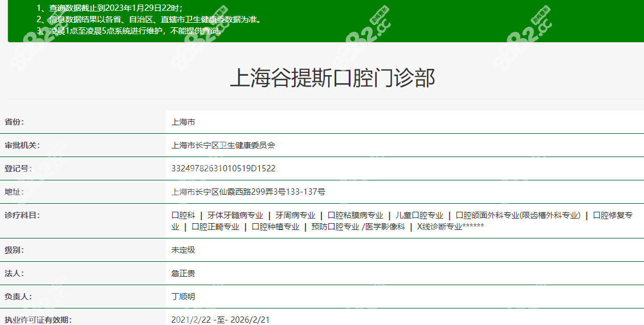Select the 执业许可证有效期 label
Image resolution: width=644 pixels, height=325 pixels.
pos(38,320)
